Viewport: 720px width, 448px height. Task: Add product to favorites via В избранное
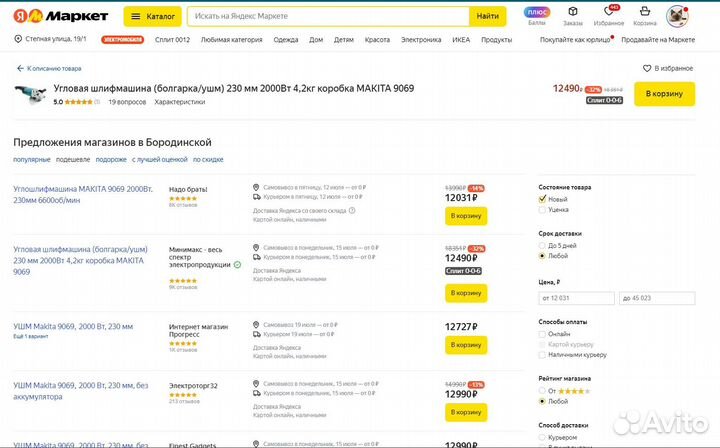click(x=668, y=68)
